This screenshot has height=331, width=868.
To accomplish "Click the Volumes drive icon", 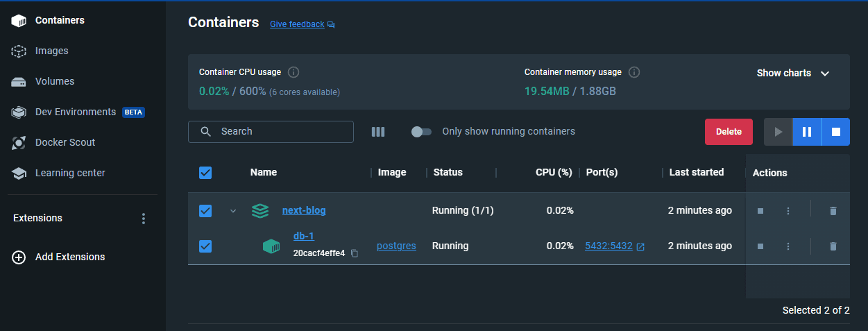I will pos(19,82).
